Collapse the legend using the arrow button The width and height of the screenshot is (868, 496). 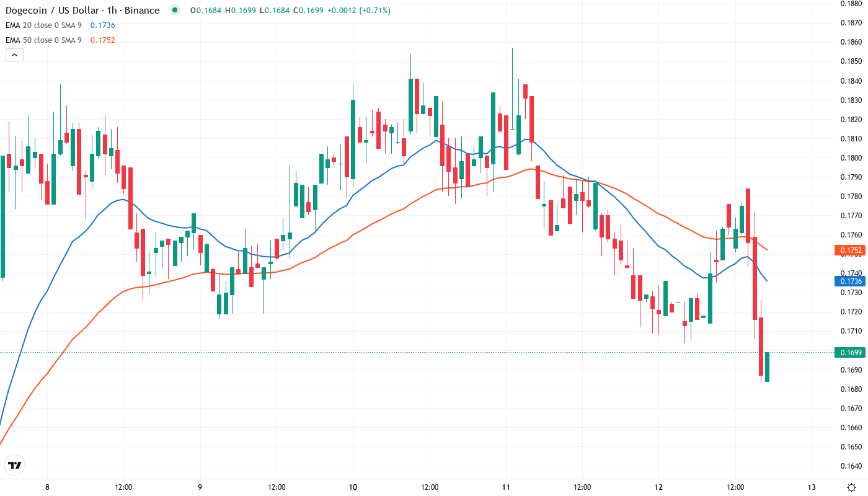point(14,55)
